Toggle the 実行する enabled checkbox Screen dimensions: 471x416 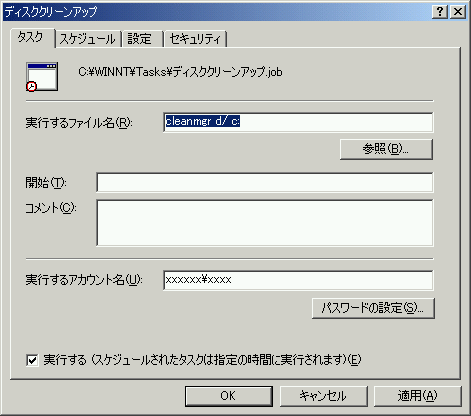tap(32, 360)
